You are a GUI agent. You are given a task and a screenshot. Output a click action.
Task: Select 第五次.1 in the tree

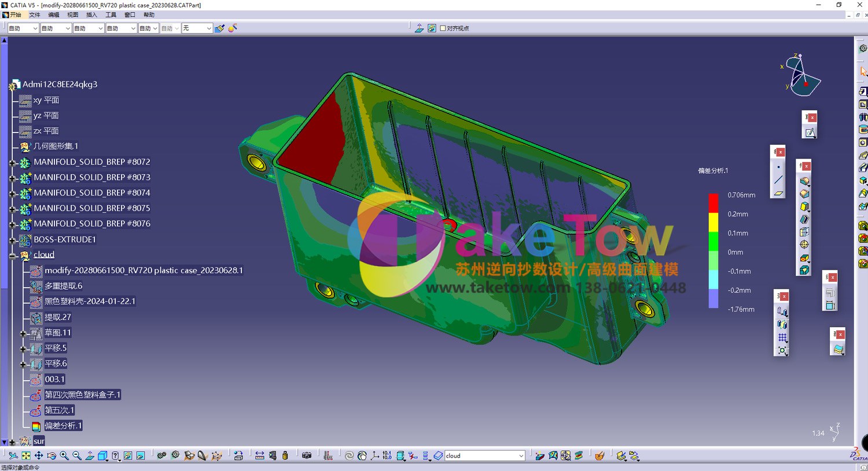(59, 410)
